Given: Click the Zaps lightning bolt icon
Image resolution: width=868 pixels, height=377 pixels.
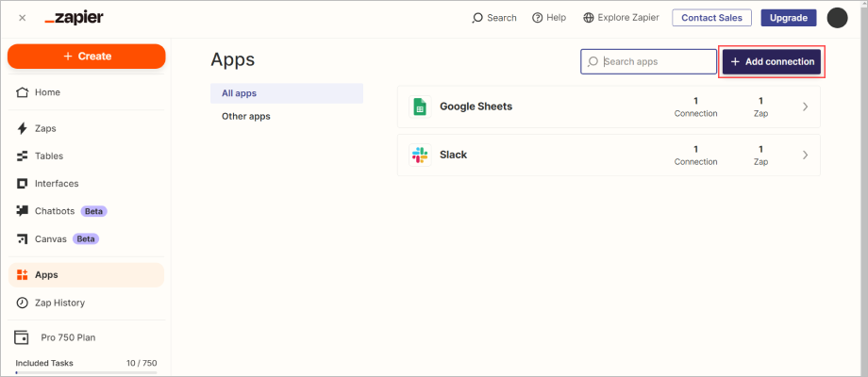Looking at the screenshot, I should pyautogui.click(x=22, y=128).
